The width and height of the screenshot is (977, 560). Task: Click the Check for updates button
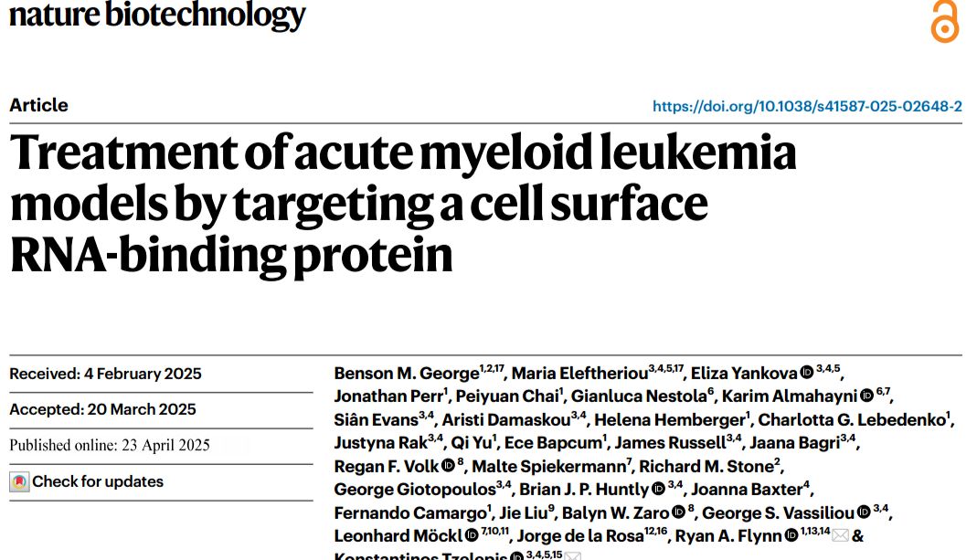click(x=98, y=481)
